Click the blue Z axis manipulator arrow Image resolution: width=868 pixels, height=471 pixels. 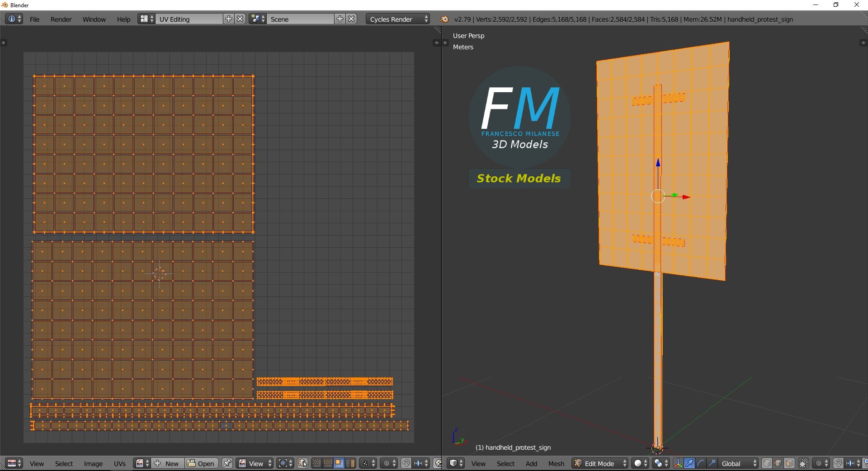658,163
